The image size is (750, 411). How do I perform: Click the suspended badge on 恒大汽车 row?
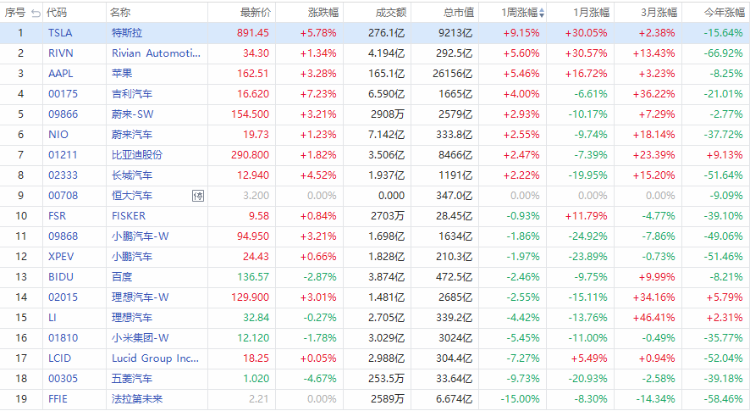click(x=197, y=195)
